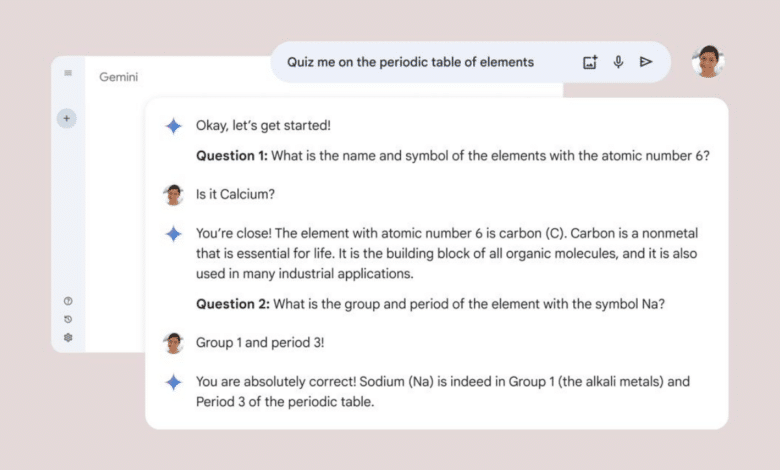This screenshot has width=780, height=470.
Task: Open the activity history icon
Action: [68, 319]
